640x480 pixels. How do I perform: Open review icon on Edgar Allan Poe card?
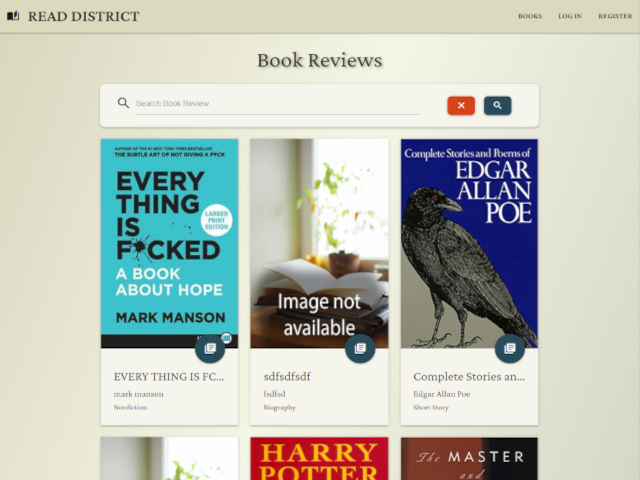pos(510,348)
